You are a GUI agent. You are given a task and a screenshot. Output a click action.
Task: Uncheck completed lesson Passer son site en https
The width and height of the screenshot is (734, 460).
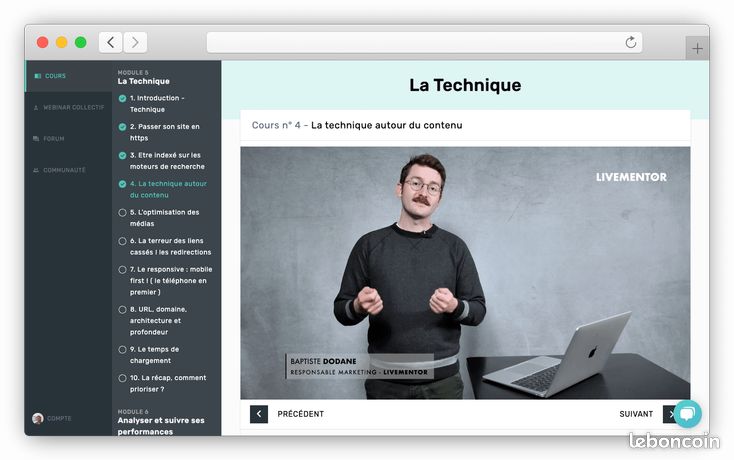click(122, 127)
